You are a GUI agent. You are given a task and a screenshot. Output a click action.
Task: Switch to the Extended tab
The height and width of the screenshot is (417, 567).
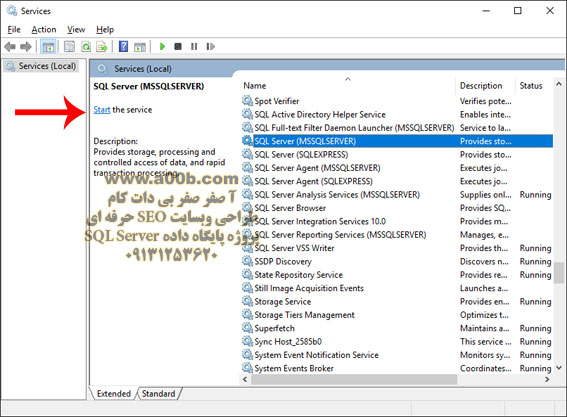click(x=114, y=393)
